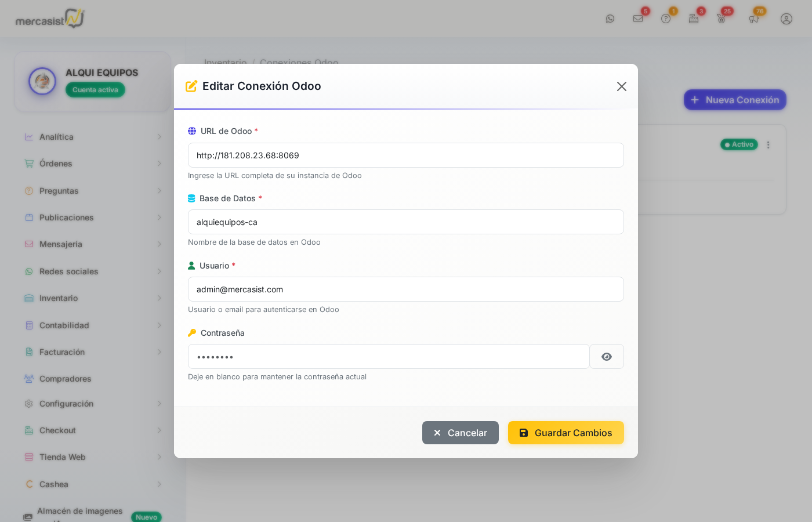Click the megaphone announcements icon
Image resolution: width=812 pixels, height=522 pixels.
pos(753,19)
